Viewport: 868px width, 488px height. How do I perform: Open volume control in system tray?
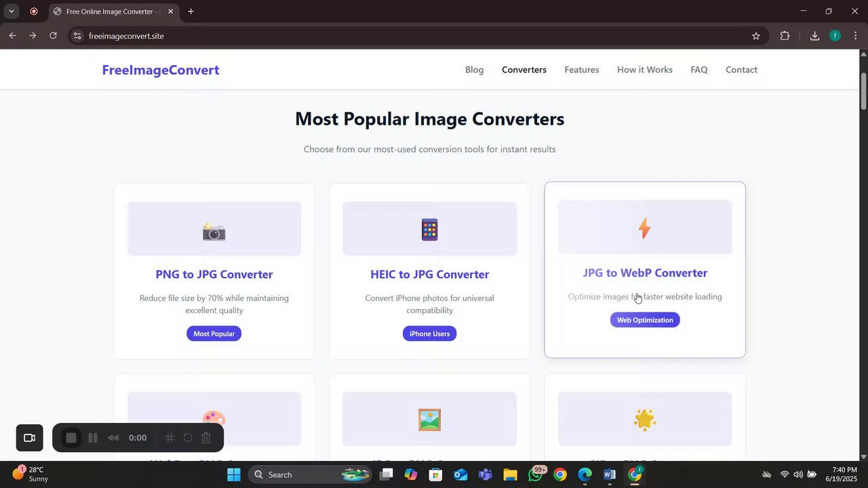click(x=798, y=474)
